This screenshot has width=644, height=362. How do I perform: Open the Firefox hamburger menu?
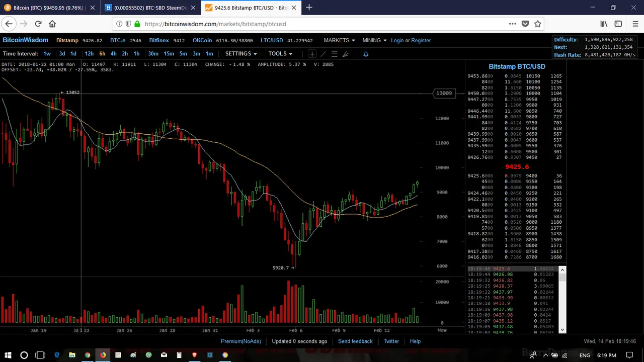point(635,24)
